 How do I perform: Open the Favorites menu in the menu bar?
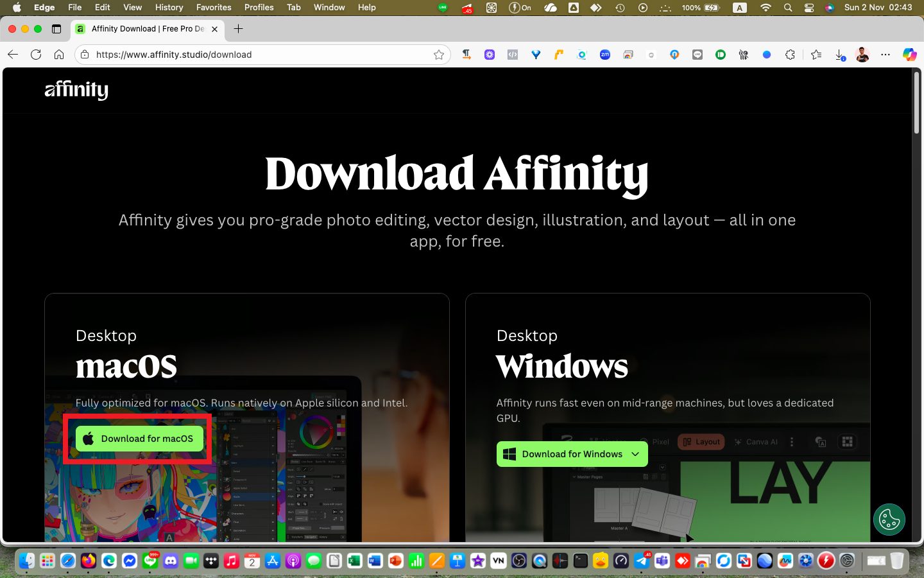click(x=214, y=8)
